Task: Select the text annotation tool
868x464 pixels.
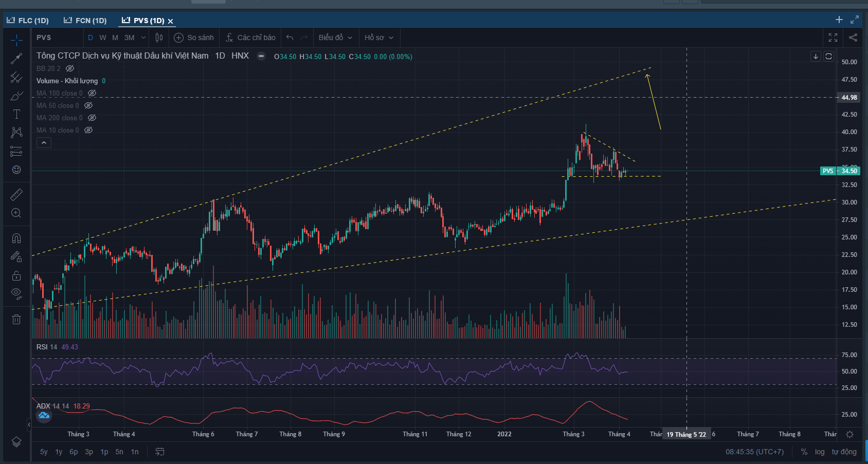Action: (16, 114)
